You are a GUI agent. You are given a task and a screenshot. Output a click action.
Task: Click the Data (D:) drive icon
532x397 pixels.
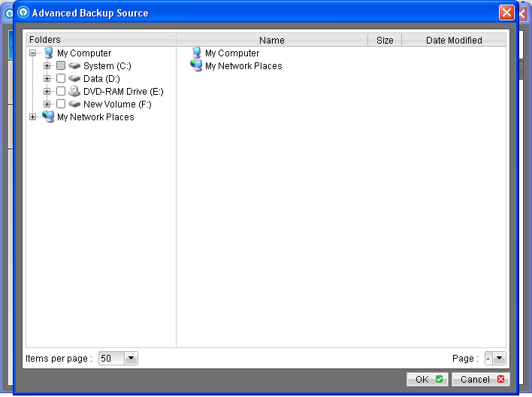(74, 79)
